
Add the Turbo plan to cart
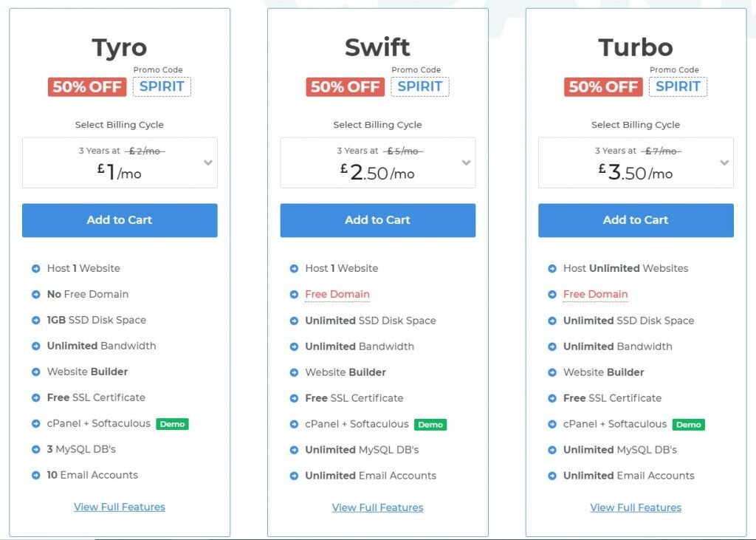636,220
